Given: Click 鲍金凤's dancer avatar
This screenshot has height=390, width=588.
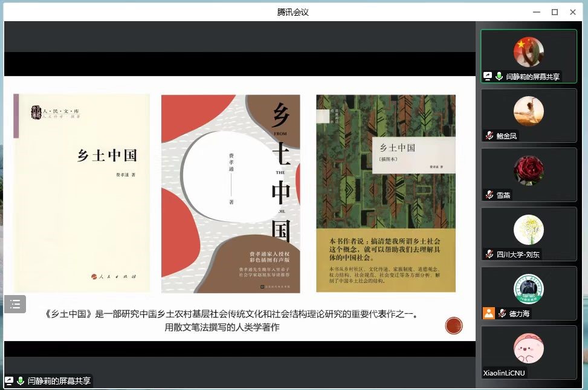Looking at the screenshot, I should (528, 111).
